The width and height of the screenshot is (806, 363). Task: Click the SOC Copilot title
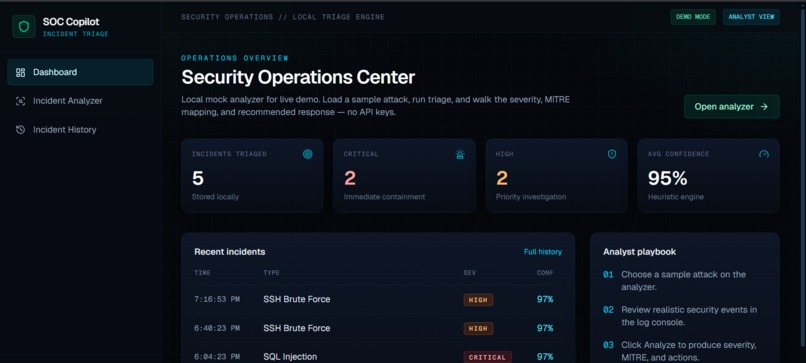71,22
